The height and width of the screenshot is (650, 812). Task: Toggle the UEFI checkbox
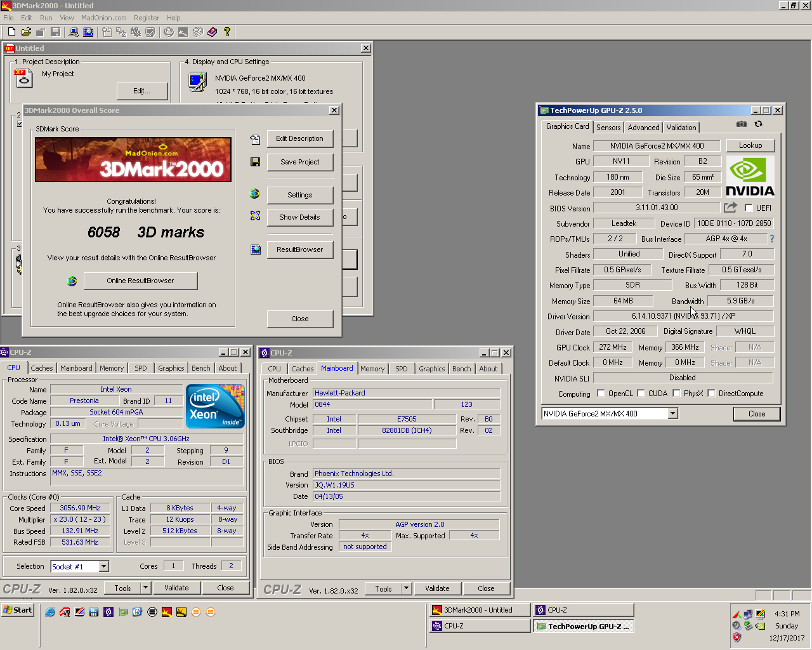[x=749, y=208]
